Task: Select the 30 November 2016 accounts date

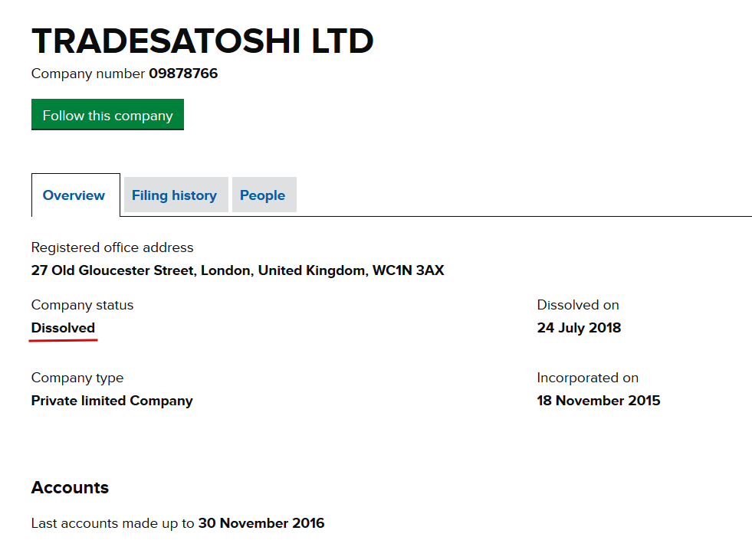Action: click(261, 523)
